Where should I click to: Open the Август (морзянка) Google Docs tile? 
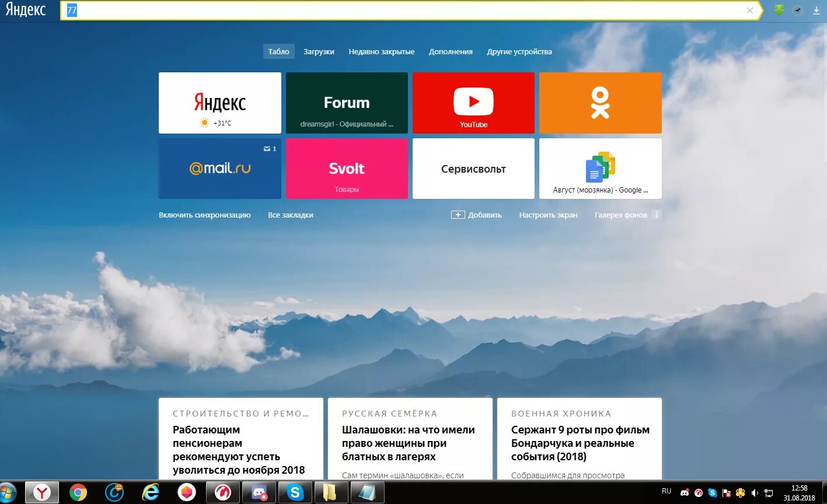601,169
